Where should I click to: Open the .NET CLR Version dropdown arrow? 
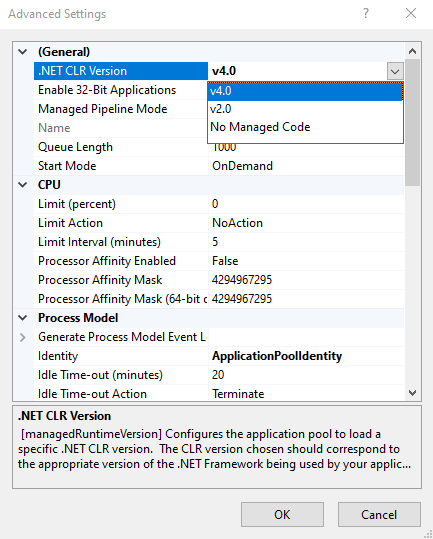click(x=395, y=71)
